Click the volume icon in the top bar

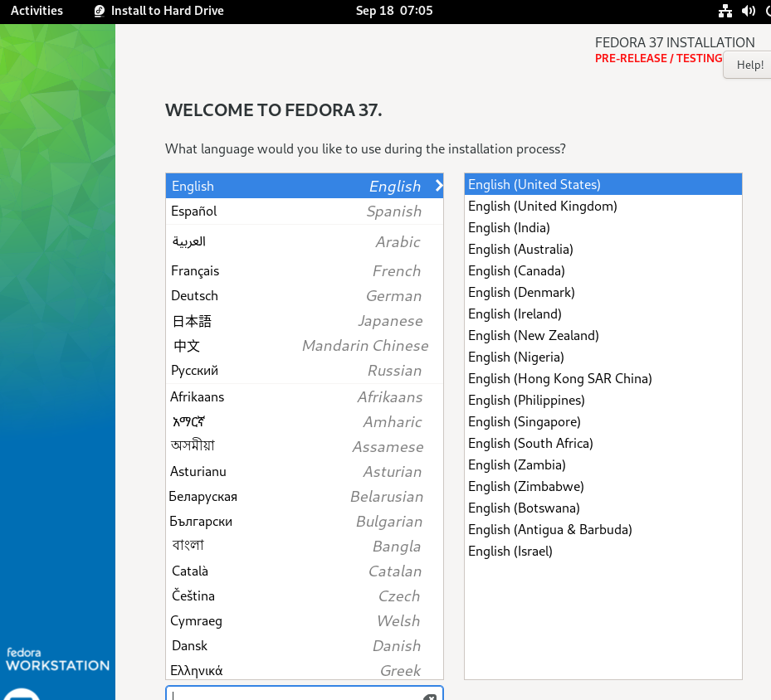point(748,12)
